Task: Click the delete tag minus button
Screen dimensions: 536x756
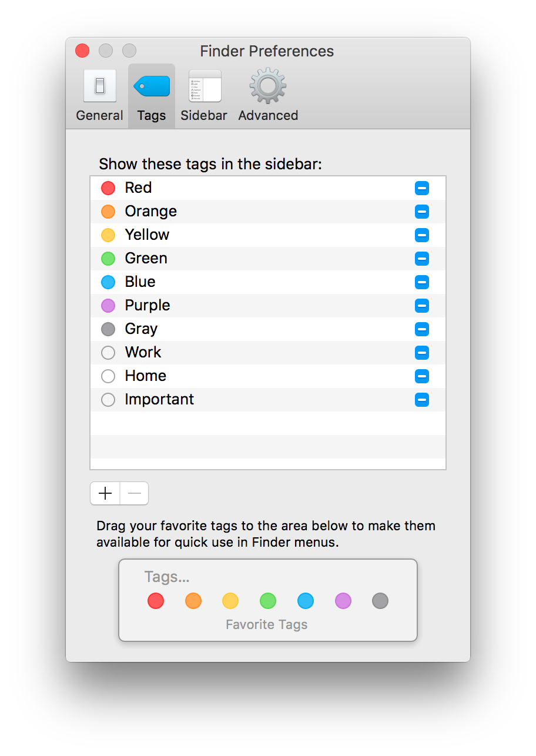Action: 134,493
